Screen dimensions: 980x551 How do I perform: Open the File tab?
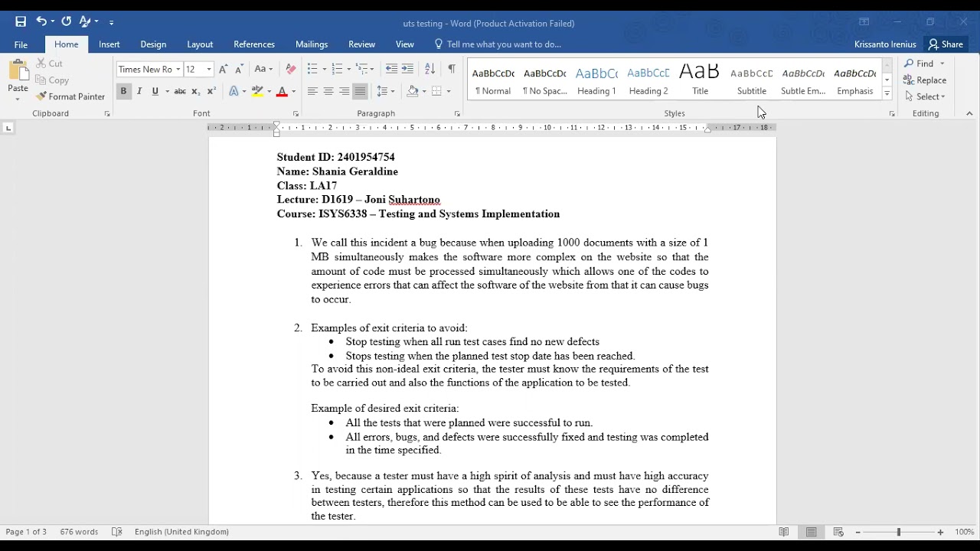click(21, 44)
